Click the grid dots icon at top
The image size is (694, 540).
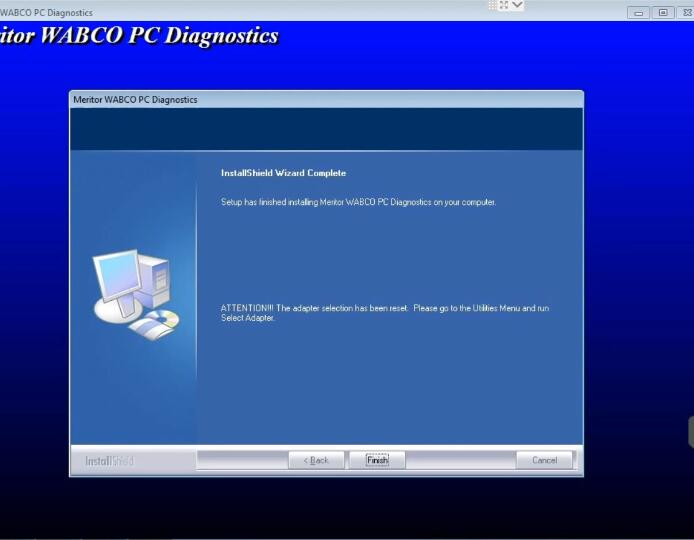coord(493,5)
